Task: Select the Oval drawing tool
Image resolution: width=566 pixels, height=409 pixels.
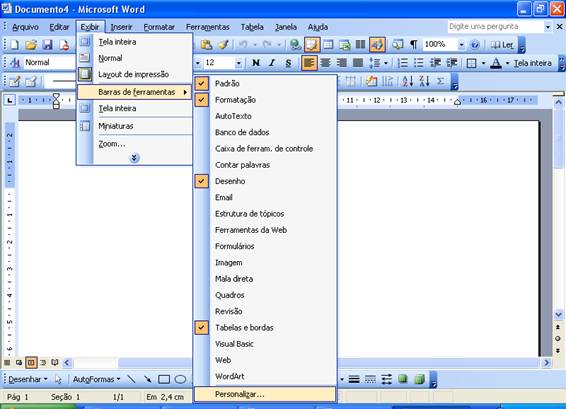Action: click(x=180, y=379)
